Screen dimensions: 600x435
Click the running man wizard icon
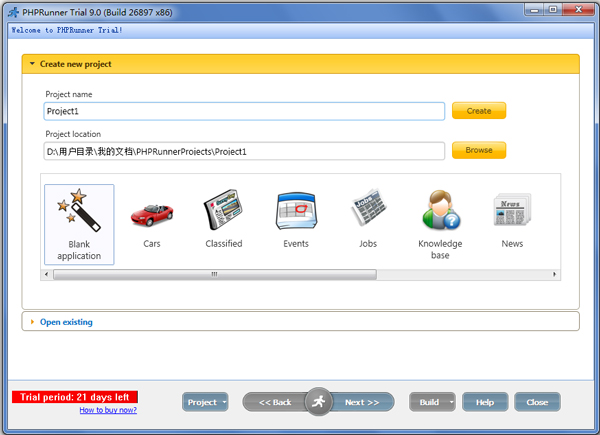tap(318, 402)
